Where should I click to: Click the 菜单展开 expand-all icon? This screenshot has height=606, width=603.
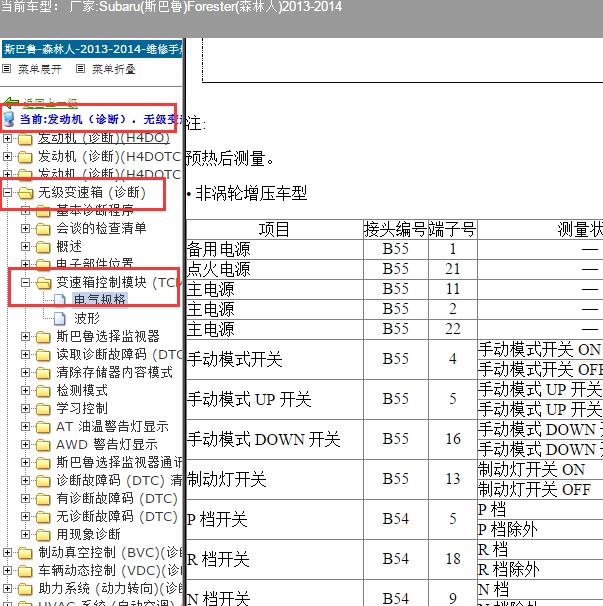point(7,69)
